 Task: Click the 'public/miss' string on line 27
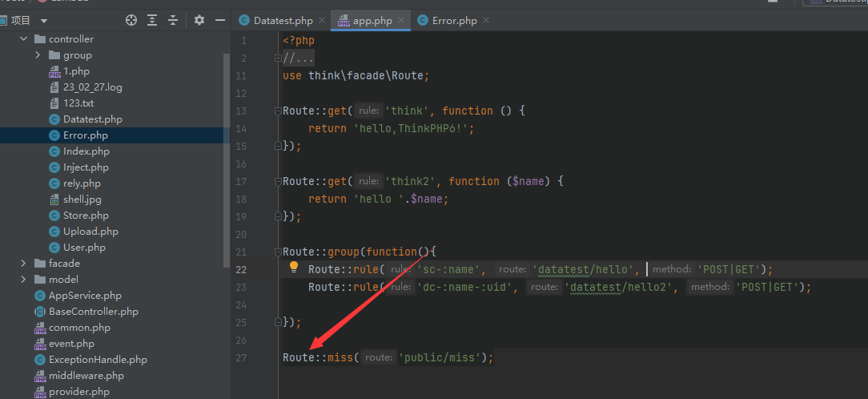point(440,357)
